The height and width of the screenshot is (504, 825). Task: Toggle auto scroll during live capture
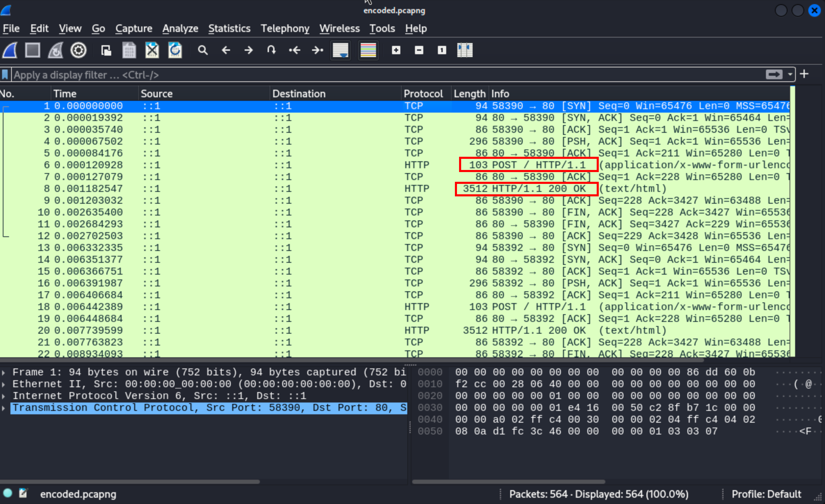(341, 50)
